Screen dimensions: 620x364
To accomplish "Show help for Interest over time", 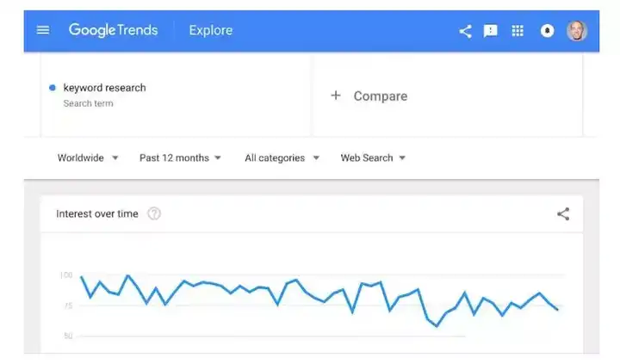I will click(x=154, y=213).
